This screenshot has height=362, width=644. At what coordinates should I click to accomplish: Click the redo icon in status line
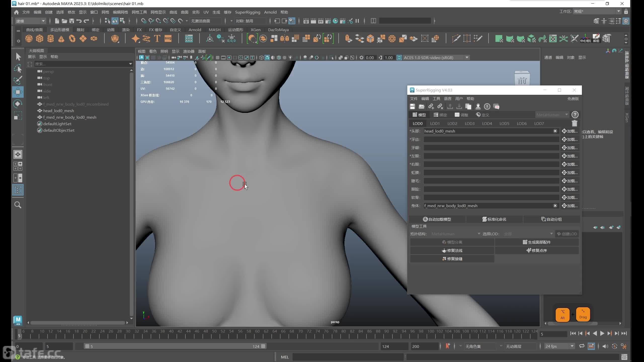86,21
